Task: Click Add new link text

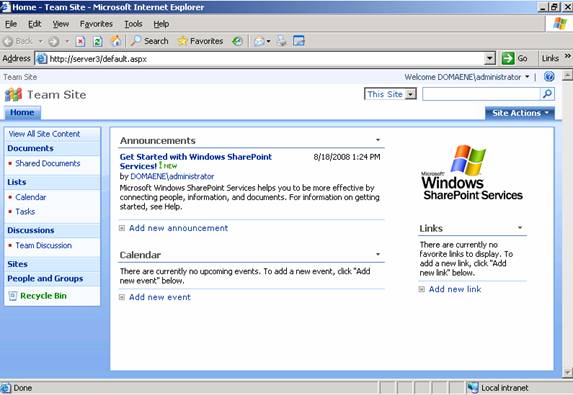Action: (455, 289)
